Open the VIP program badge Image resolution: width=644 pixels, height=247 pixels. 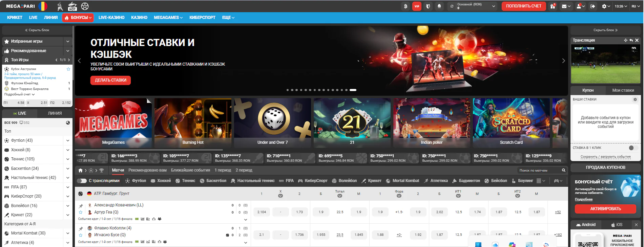(x=417, y=6)
